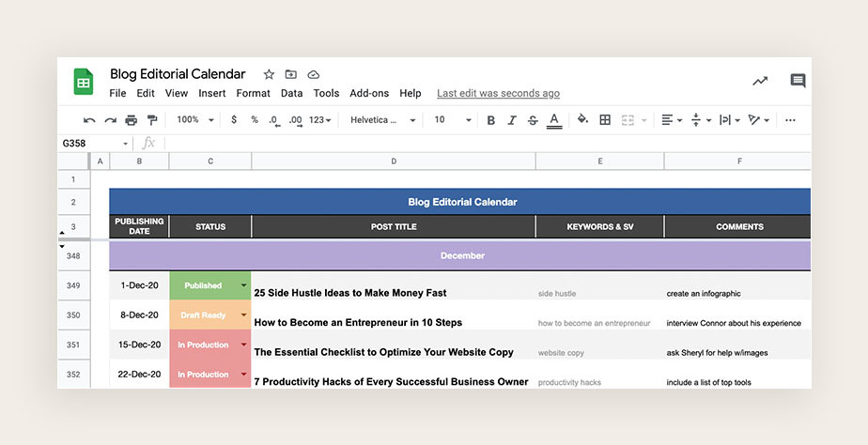Open the File menu
Screen dimensions: 868x445
117,93
